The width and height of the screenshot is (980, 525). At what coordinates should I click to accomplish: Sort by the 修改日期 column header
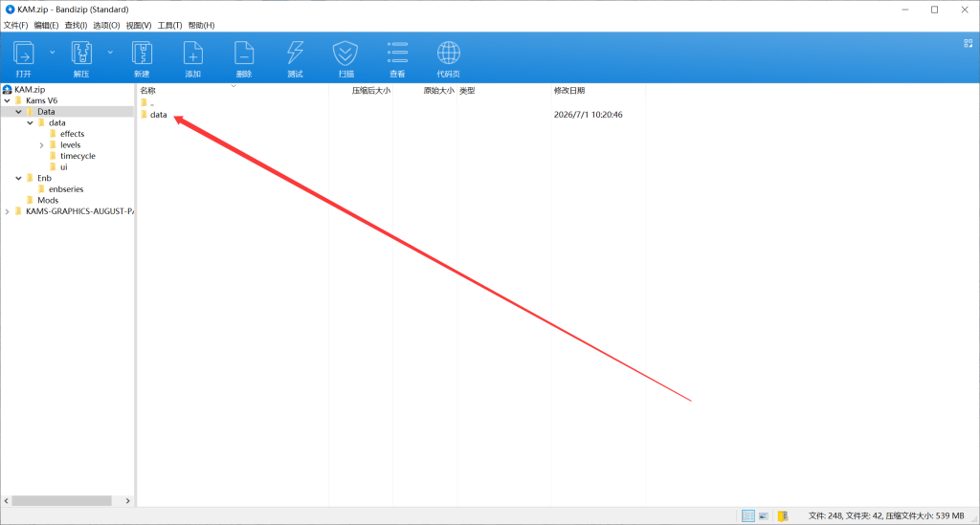coord(568,91)
